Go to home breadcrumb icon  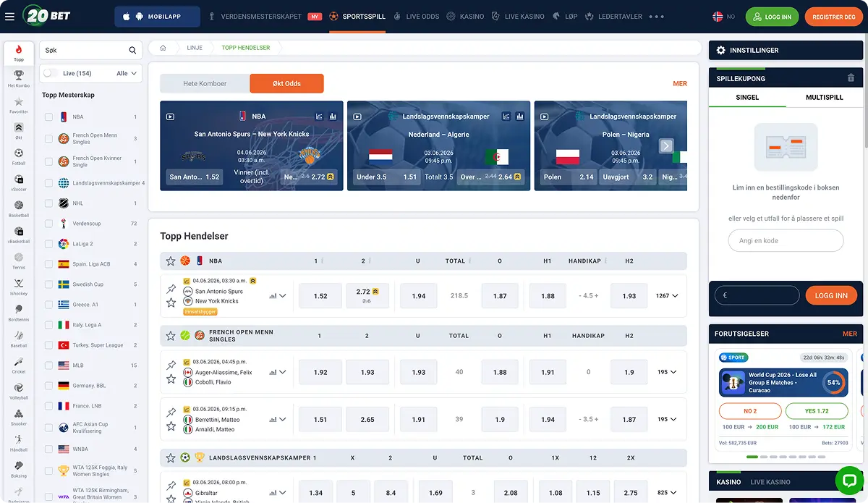coord(163,48)
